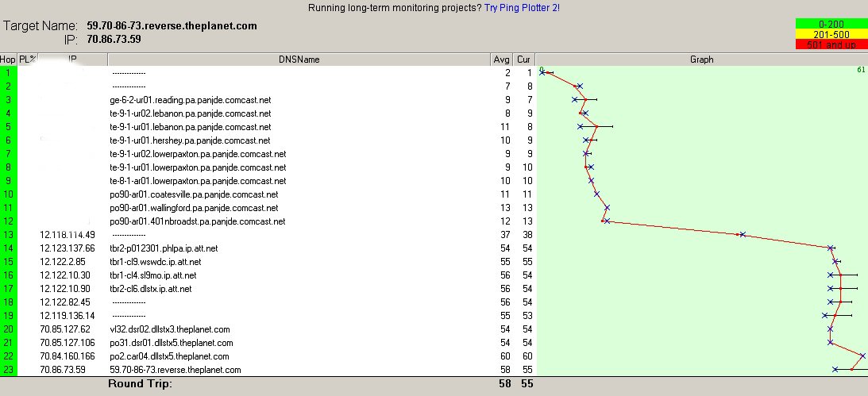Click the graph marker for hop 13
The width and height of the screenshot is (868, 396).
(x=742, y=235)
